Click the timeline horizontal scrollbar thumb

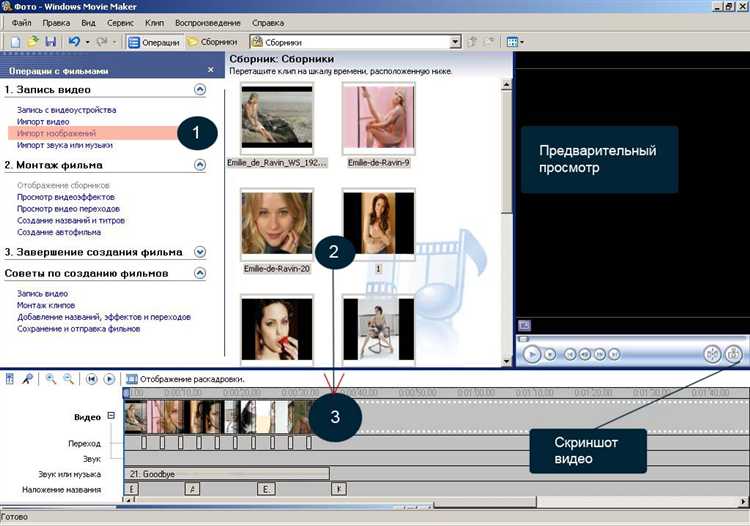(x=485, y=502)
